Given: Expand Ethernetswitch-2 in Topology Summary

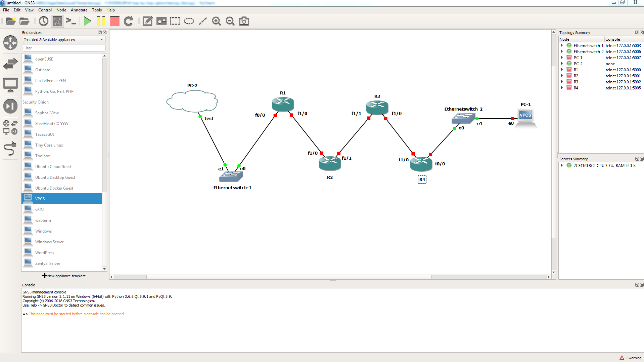Looking at the screenshot, I should click(x=562, y=51).
